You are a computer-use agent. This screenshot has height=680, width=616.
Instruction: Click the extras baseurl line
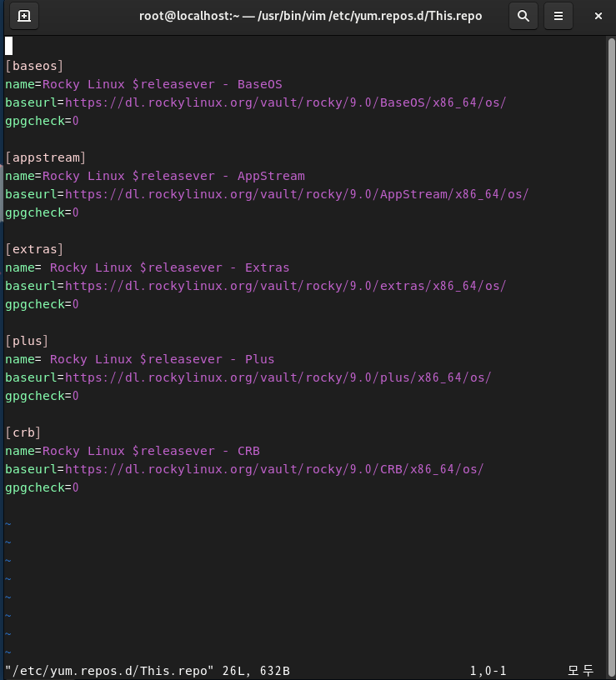256,286
